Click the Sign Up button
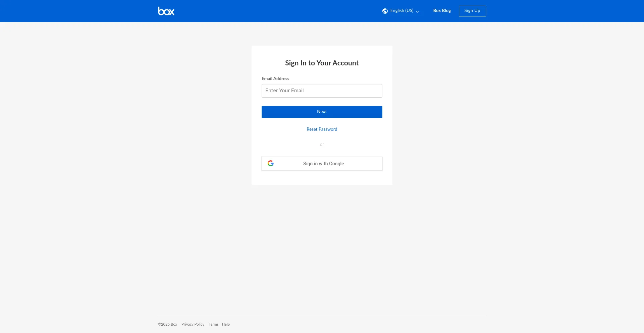This screenshot has height=333, width=644. (x=472, y=11)
